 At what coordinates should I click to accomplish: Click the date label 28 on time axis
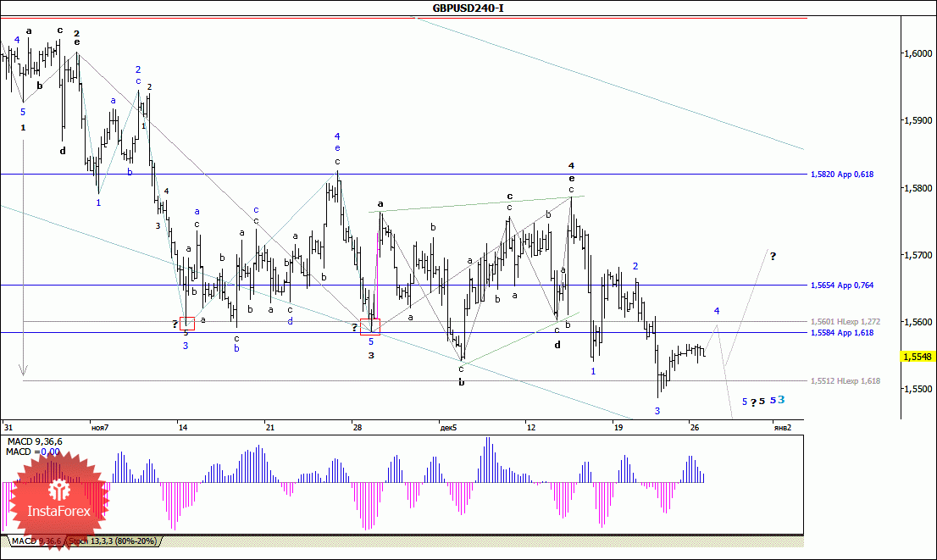[358, 427]
